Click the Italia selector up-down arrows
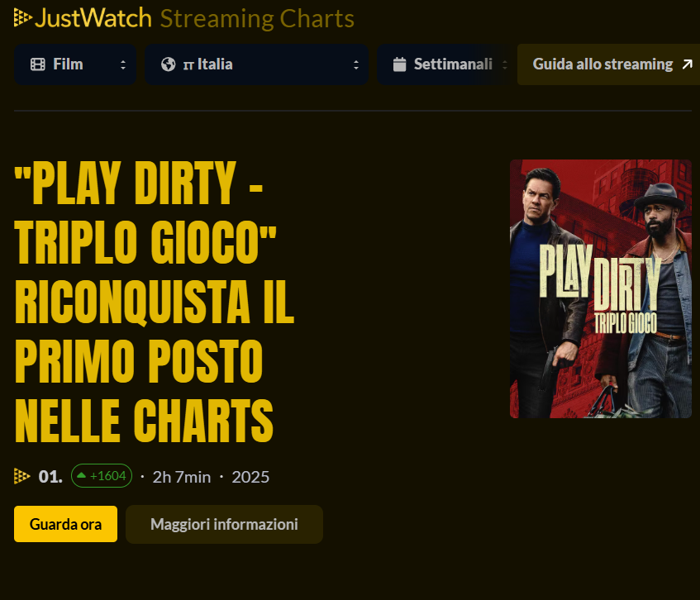Image resolution: width=700 pixels, height=600 pixels. (356, 65)
